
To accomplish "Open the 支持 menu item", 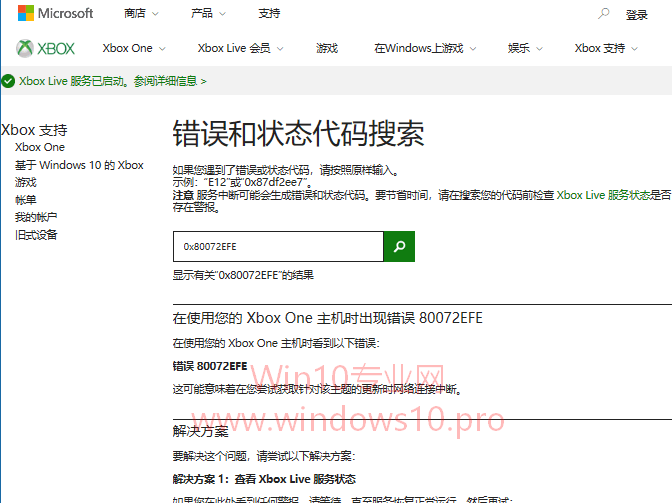I will click(269, 14).
